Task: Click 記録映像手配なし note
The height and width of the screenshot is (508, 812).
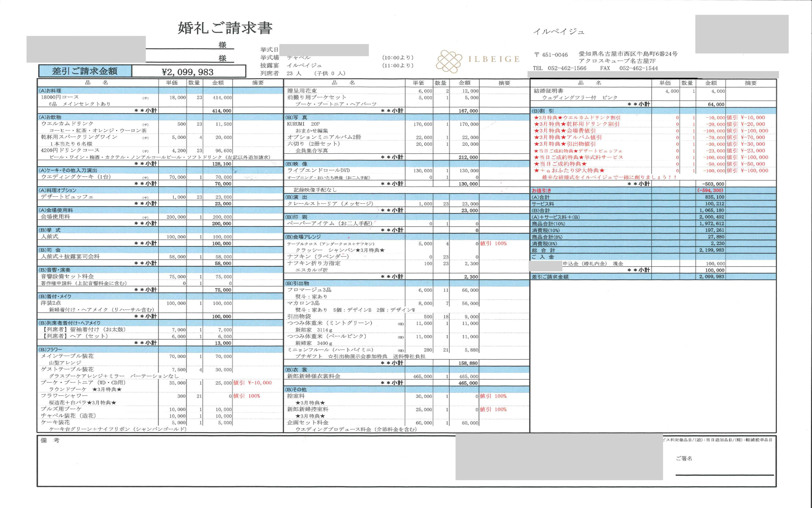Action: [315, 190]
